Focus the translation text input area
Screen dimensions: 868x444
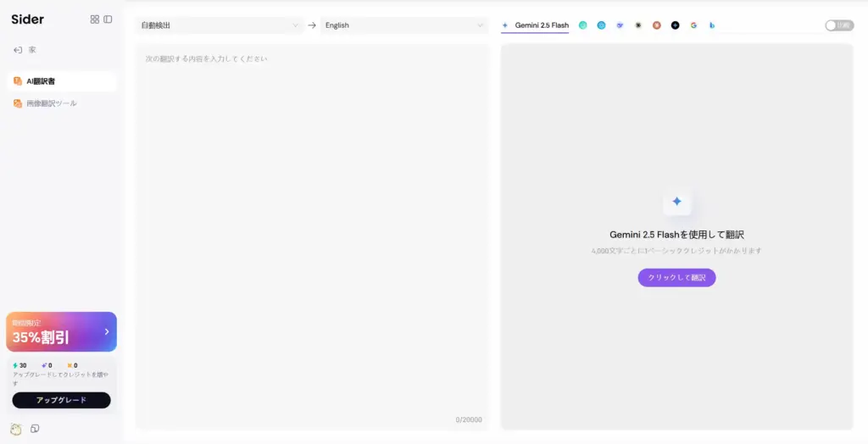click(x=312, y=229)
